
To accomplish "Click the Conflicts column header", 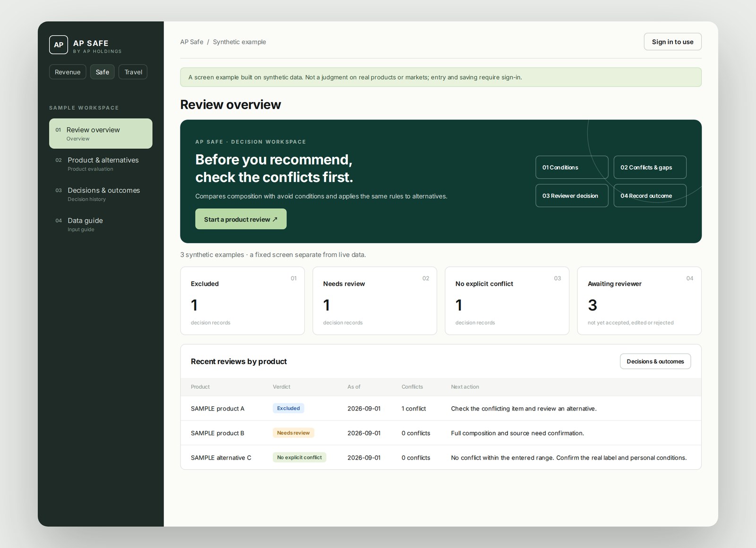I will 412,387.
